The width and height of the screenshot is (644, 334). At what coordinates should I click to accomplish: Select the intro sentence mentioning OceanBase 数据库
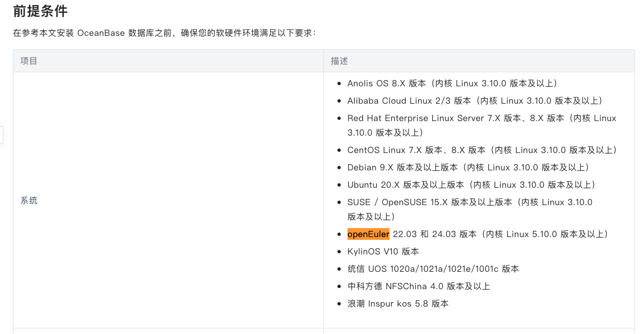coord(165,33)
